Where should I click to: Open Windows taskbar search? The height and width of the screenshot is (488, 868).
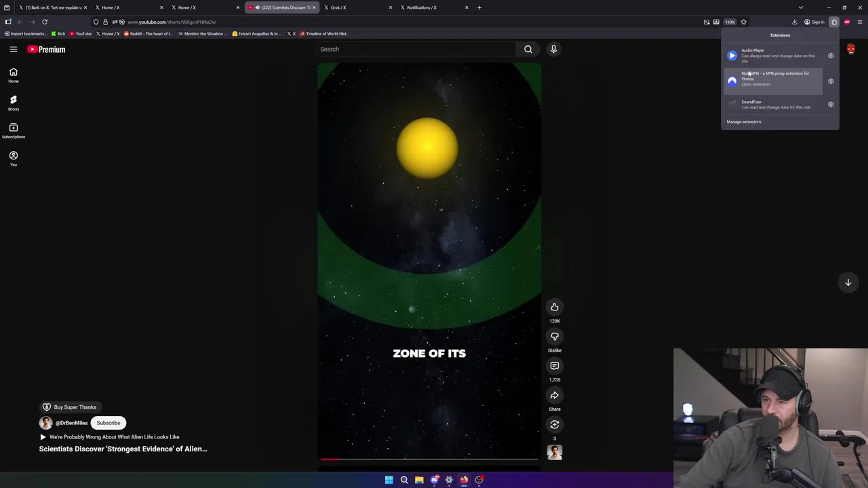coord(404,480)
